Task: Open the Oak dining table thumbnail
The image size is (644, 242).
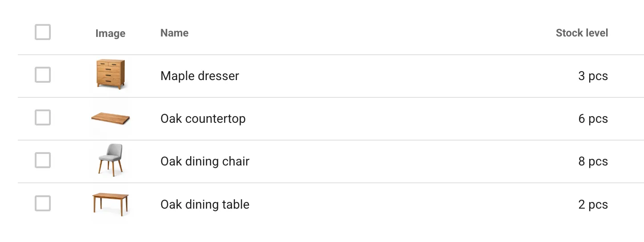Action: (x=110, y=204)
